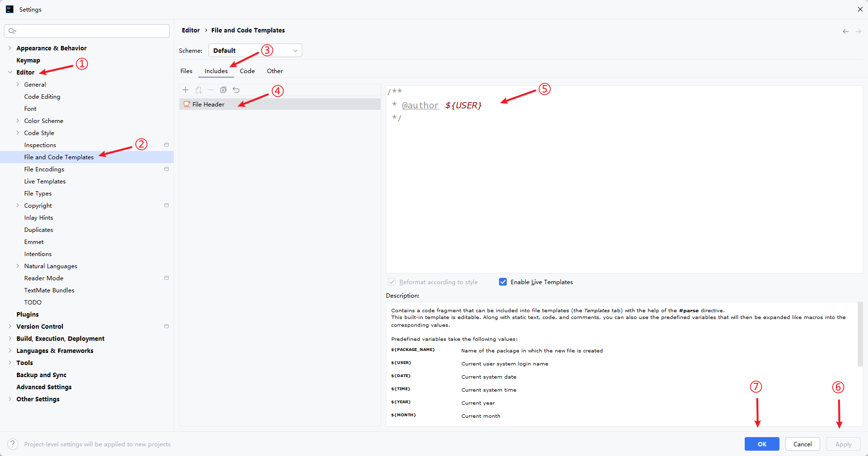868x456 pixels.
Task: Open Advanced Settings page
Action: (44, 387)
